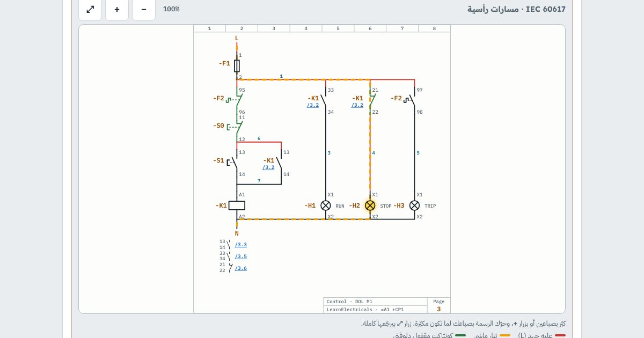Click the green closed-contact legend swatch
644x338 pixels.
460,335
